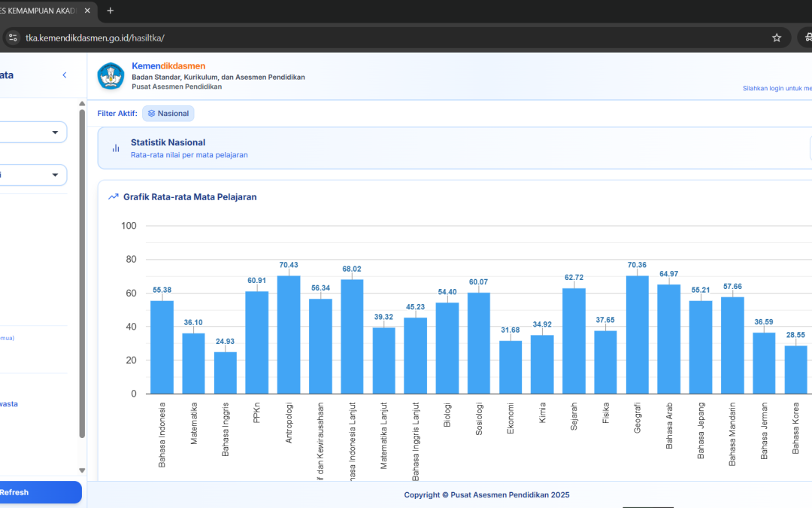Click the incognito icon right of the address bar

(807, 38)
